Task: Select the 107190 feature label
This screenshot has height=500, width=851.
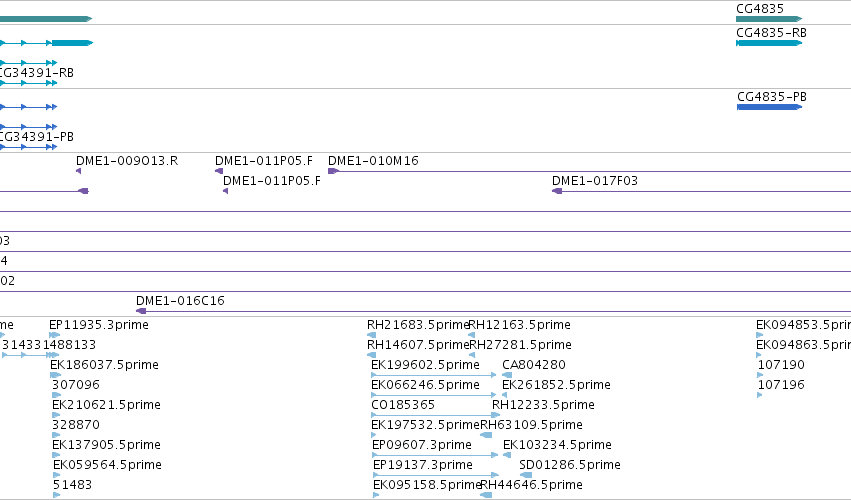Action: pyautogui.click(x=781, y=365)
